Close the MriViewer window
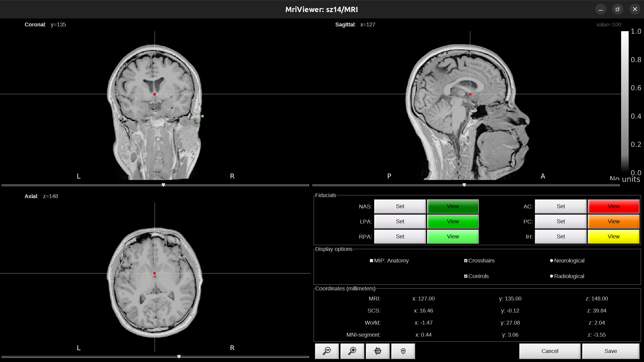 [x=635, y=9]
